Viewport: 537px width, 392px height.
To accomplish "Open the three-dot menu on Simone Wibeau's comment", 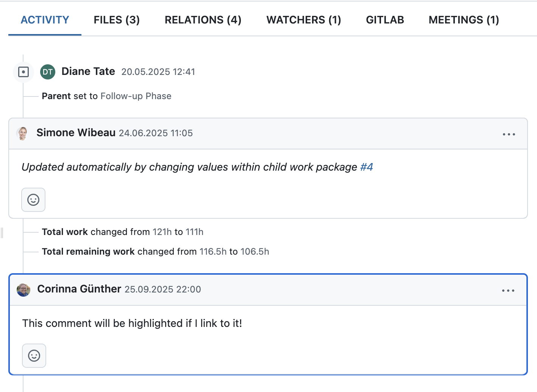I will (509, 134).
